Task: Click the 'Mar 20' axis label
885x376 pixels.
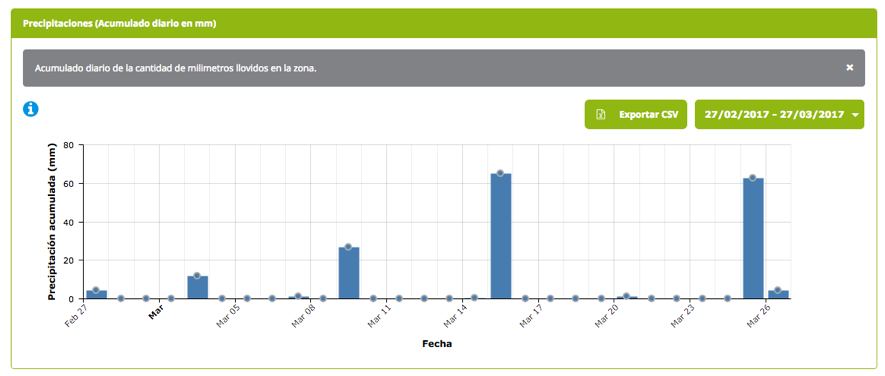Action: point(606,316)
